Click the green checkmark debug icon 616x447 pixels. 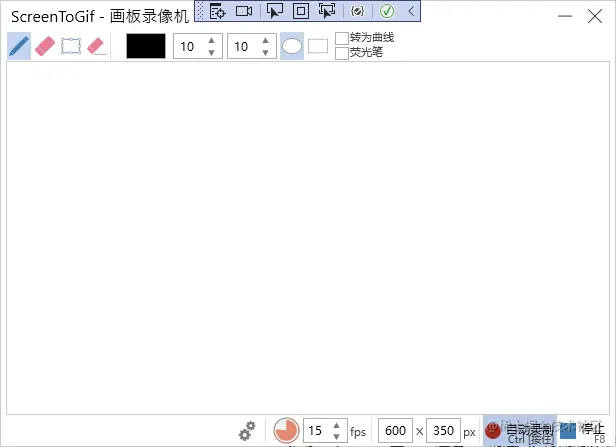click(x=387, y=11)
